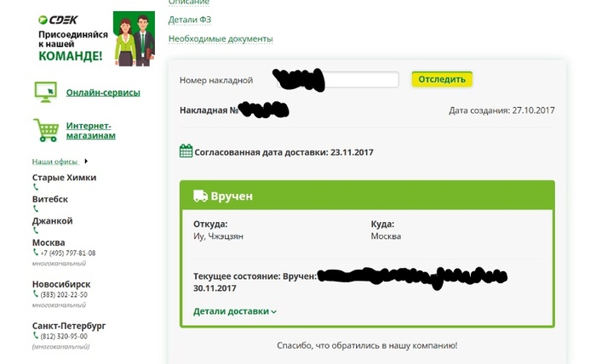Image resolution: width=596 pixels, height=364 pixels.
Task: Click the phone icon under Новосибирск
Action: [x=36, y=294]
